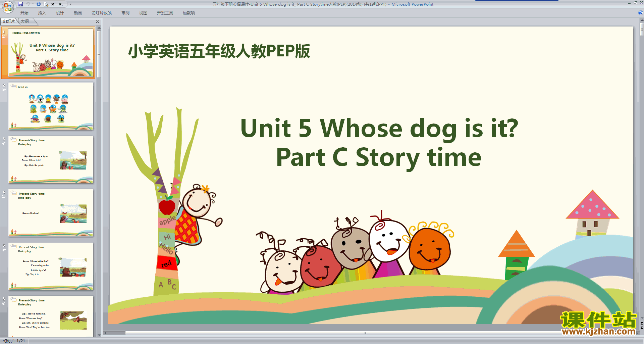Open the Office button menu
644x344 pixels.
(x=7, y=7)
